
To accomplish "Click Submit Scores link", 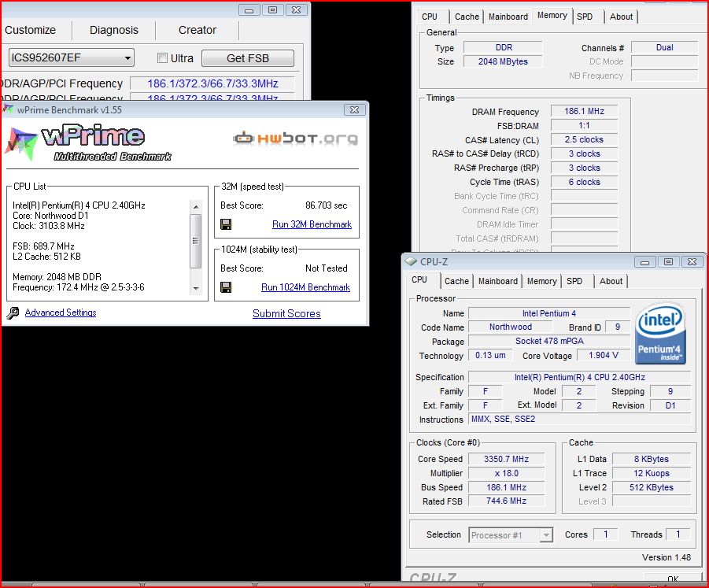I will 286,313.
